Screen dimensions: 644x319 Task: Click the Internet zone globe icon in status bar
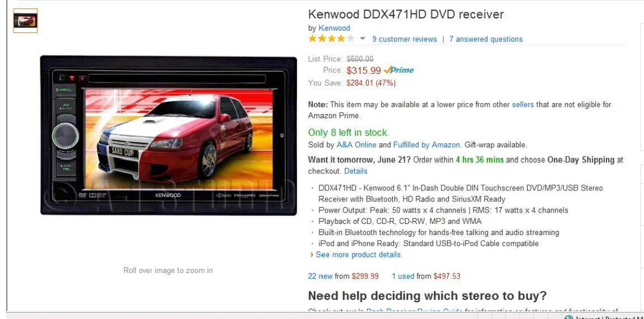569,318
